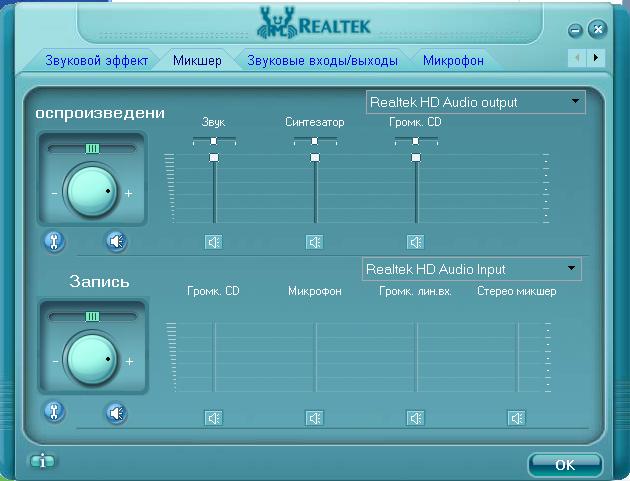Select Громк. лин.вх. recording source icon

[416, 418]
